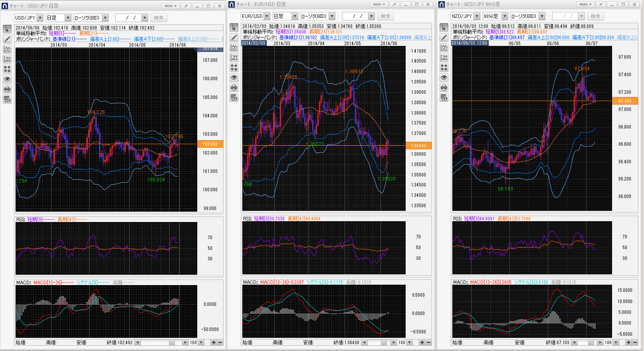
Task: Click the save-table icon in USD/JPY chart
Action: pyautogui.click(x=7, y=99)
